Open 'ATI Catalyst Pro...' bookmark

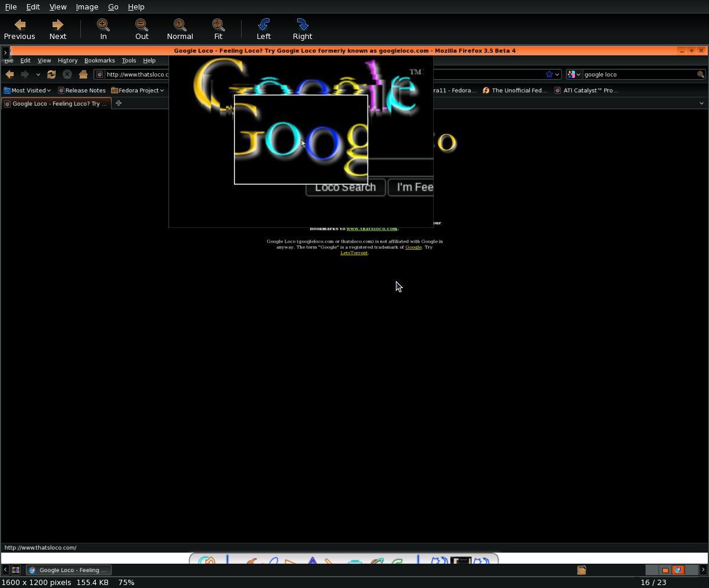point(586,90)
